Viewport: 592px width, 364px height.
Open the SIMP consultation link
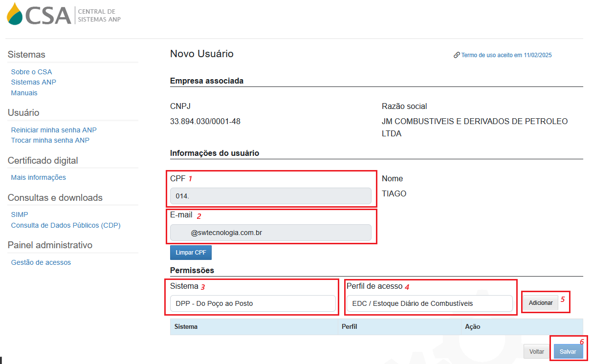19,214
